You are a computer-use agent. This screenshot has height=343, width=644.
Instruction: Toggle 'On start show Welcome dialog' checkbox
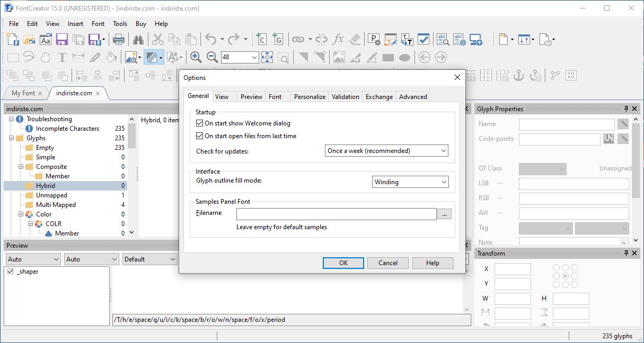[x=200, y=123]
